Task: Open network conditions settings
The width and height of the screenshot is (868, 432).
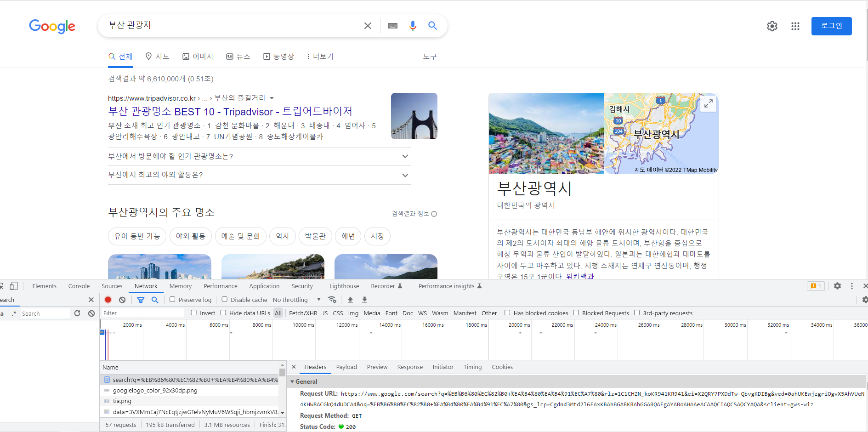Action: click(332, 300)
